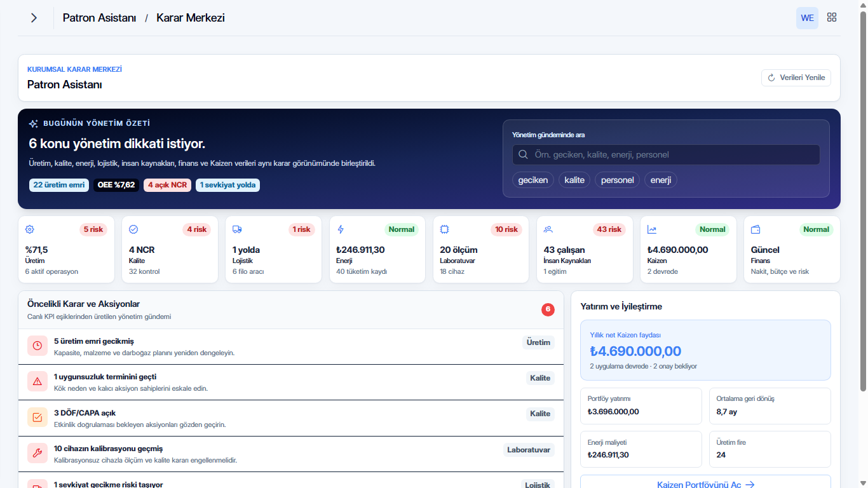This screenshot has height=488, width=868.
Task: Click the wallet icon on the Finans card
Action: (x=756, y=229)
